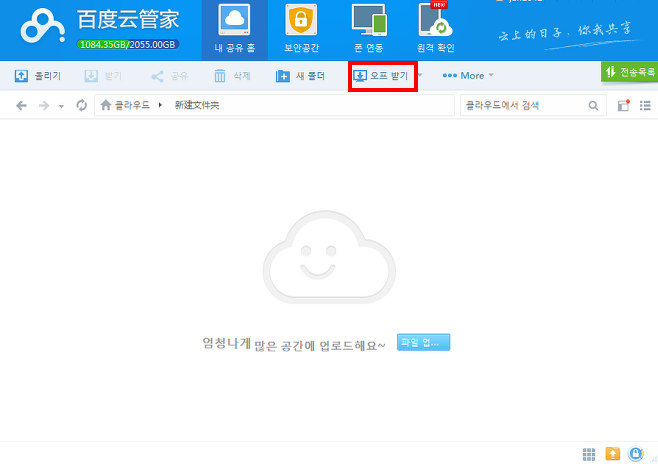Click the 新建文件夹 breadcrumb folder
658x464 pixels.
197,105
